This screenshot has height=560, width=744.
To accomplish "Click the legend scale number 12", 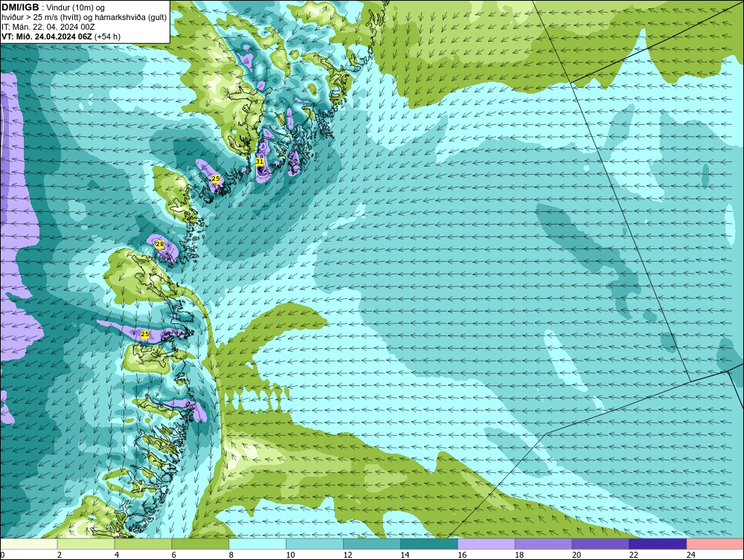I will click(347, 555).
